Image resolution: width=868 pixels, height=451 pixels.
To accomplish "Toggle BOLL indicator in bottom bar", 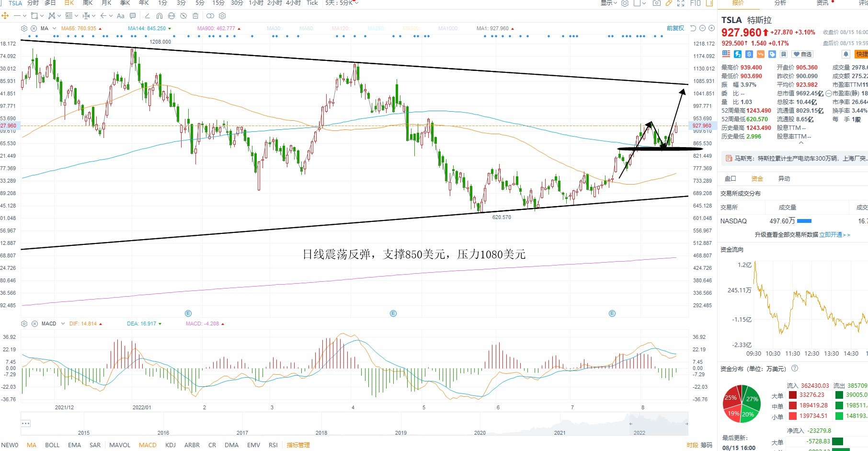I will pyautogui.click(x=52, y=445).
